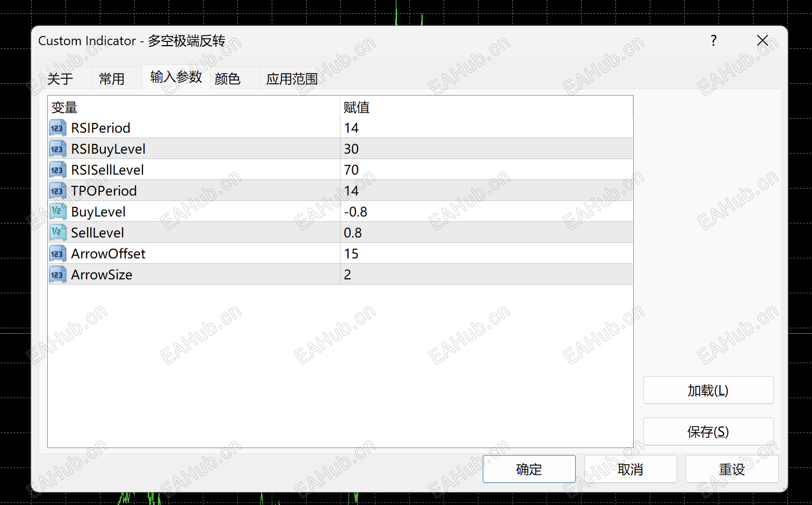Image resolution: width=812 pixels, height=505 pixels.
Task: Switch to the 关于 tab
Action: [x=61, y=78]
